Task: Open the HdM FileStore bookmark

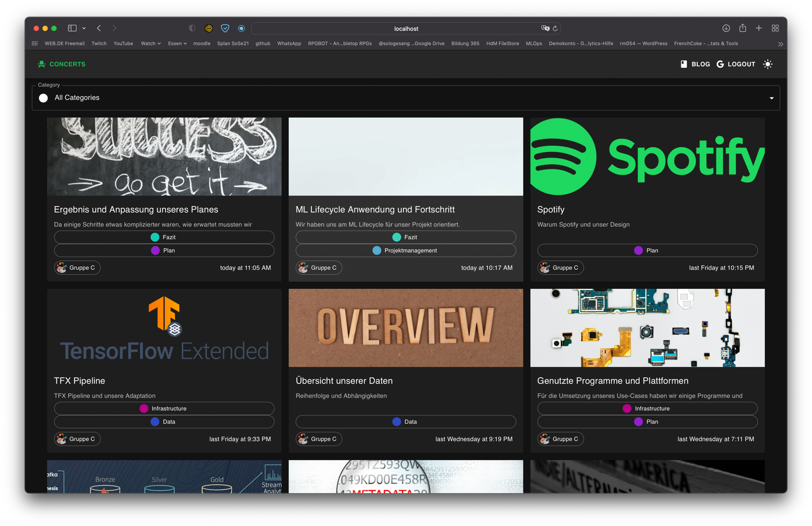Action: pos(503,43)
